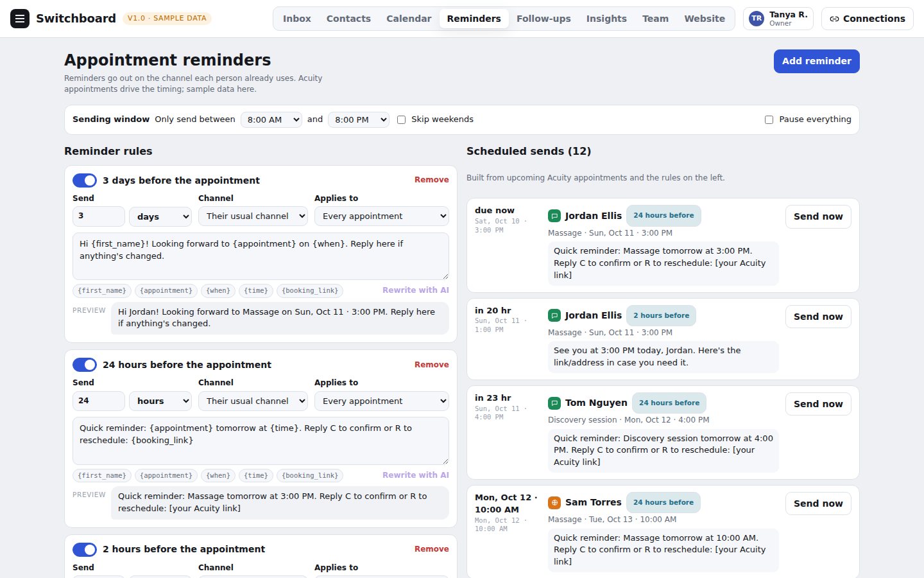This screenshot has width=924, height=578.
Task: Click the message textarea starting with Quick reminder: {appointment}
Action: [261, 441]
